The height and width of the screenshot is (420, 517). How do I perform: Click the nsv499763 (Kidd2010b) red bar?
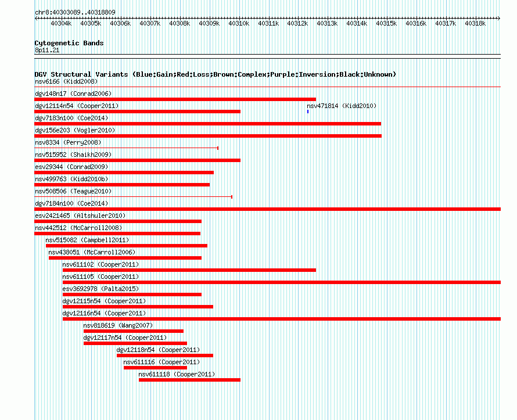coord(122,185)
